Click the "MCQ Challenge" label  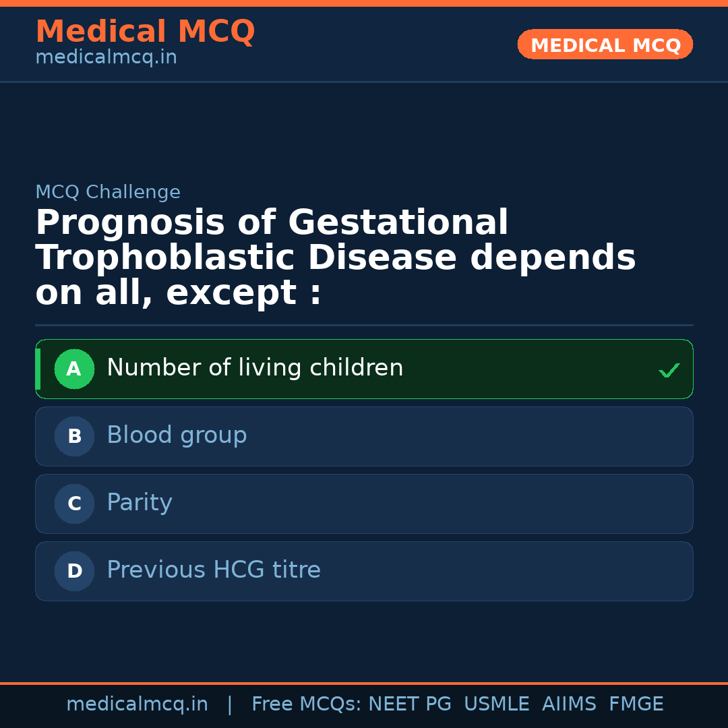click(x=108, y=193)
